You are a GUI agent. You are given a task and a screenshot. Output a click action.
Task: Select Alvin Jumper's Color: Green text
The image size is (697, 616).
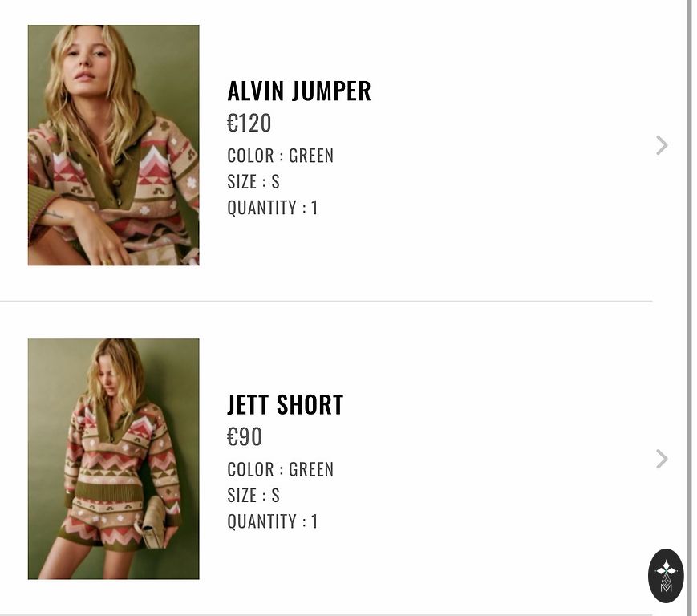click(280, 156)
